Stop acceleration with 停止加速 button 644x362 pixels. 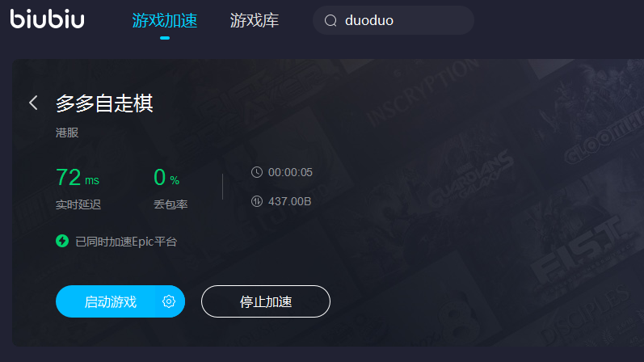[x=266, y=301]
